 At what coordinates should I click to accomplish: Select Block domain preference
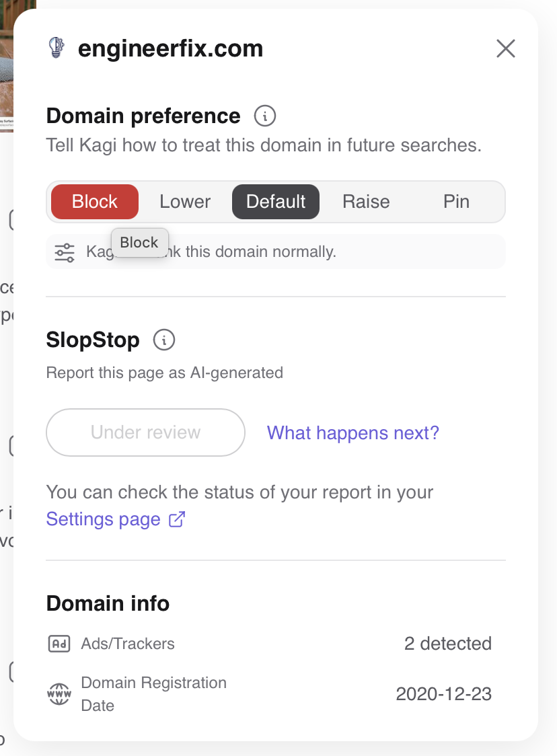95,202
